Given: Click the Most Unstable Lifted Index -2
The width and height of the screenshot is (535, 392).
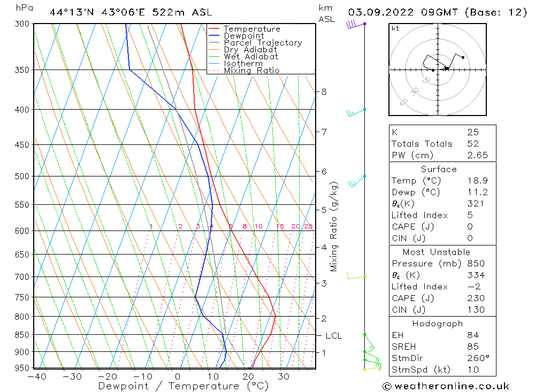Looking at the screenshot, I should click(474, 287).
